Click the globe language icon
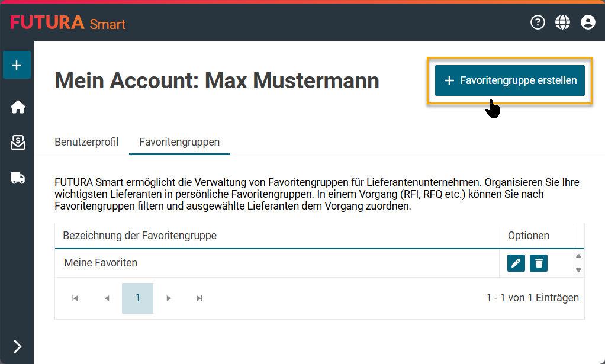The height and width of the screenshot is (364, 605). (562, 22)
